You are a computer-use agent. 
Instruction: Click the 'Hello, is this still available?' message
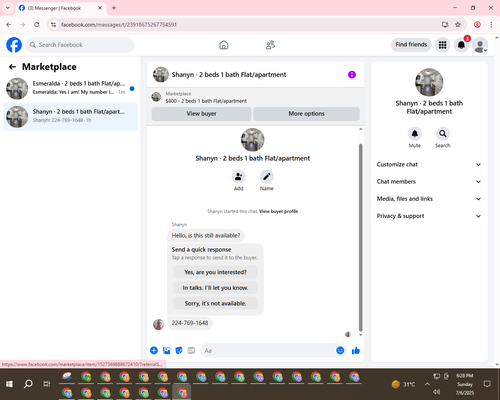coord(206,235)
